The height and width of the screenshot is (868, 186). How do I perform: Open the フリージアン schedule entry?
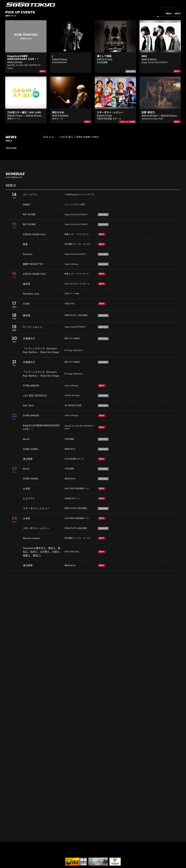[x=30, y=195]
